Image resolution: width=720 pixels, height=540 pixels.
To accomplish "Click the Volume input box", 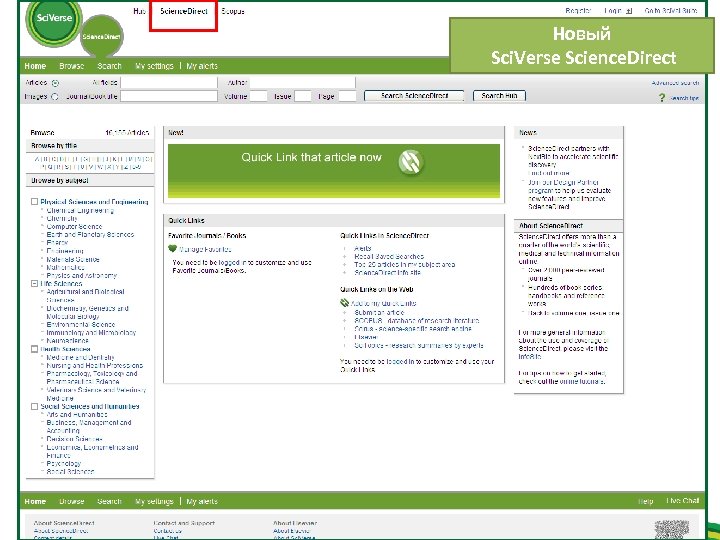I will click(x=258, y=96).
